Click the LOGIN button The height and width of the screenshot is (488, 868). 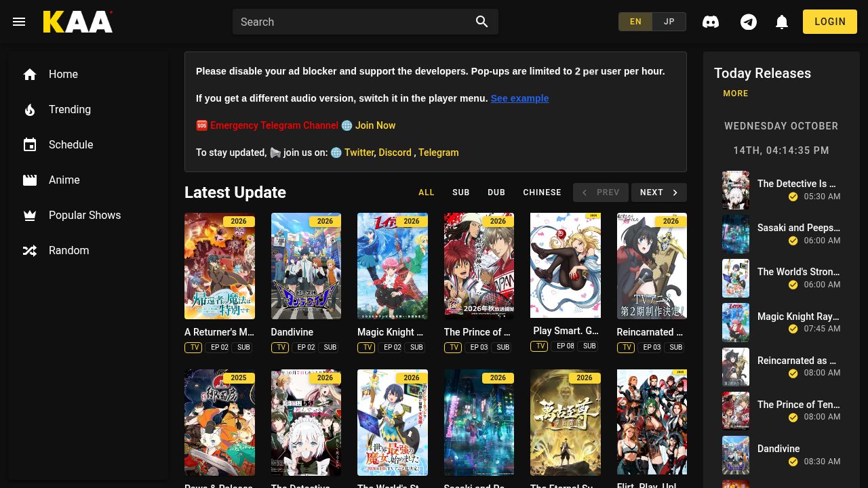click(830, 22)
